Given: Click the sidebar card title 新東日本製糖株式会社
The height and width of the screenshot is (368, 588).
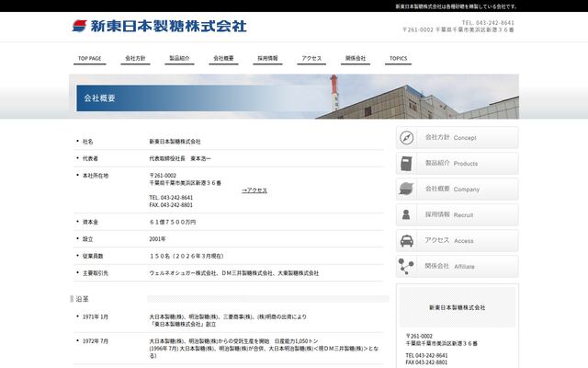Looking at the screenshot, I should [x=458, y=307].
